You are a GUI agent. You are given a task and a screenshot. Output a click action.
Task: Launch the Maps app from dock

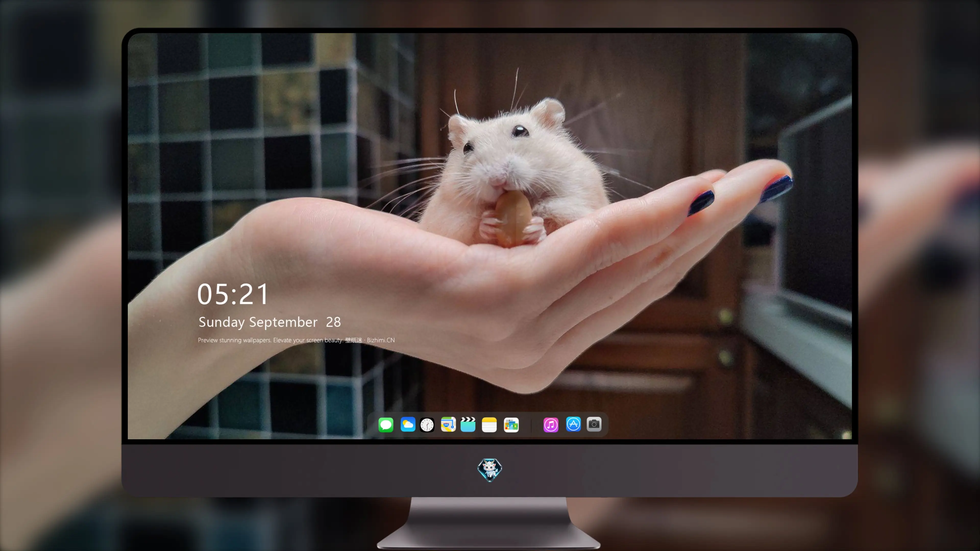click(448, 424)
